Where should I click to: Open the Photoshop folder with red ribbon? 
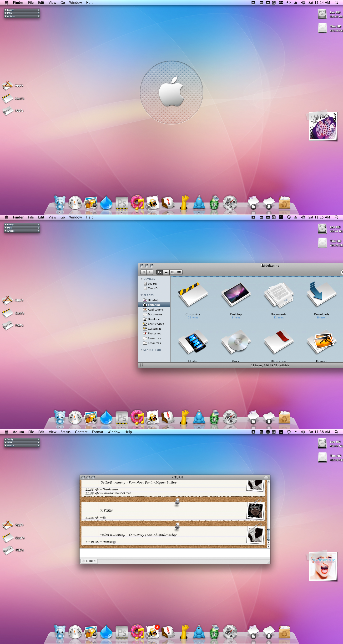pos(279,342)
